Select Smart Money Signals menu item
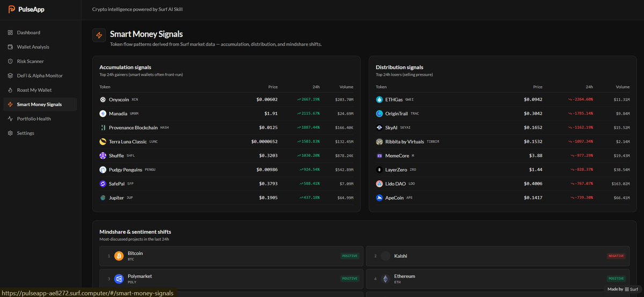Screen dimensions: 644x297 pos(40,104)
